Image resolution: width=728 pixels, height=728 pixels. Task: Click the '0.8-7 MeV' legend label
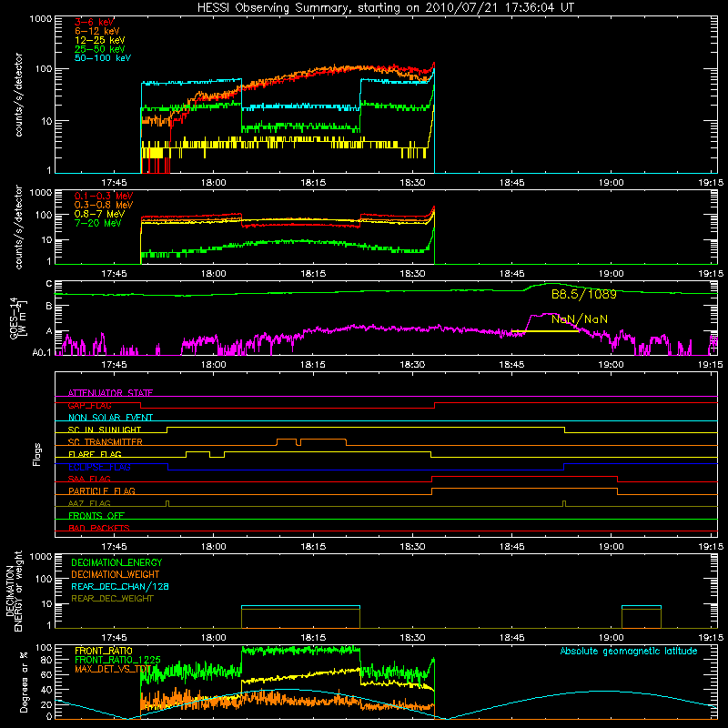tap(99, 214)
